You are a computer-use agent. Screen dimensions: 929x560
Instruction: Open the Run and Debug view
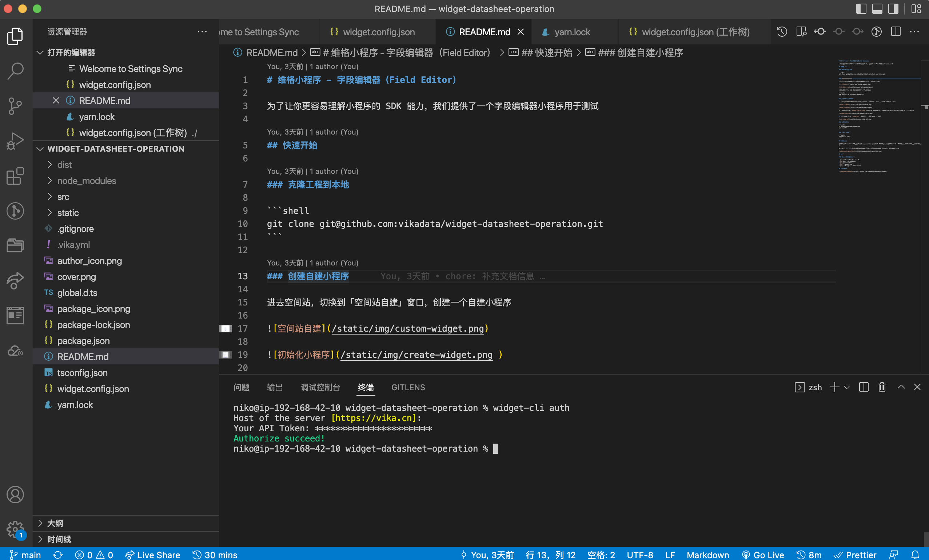[x=15, y=141]
